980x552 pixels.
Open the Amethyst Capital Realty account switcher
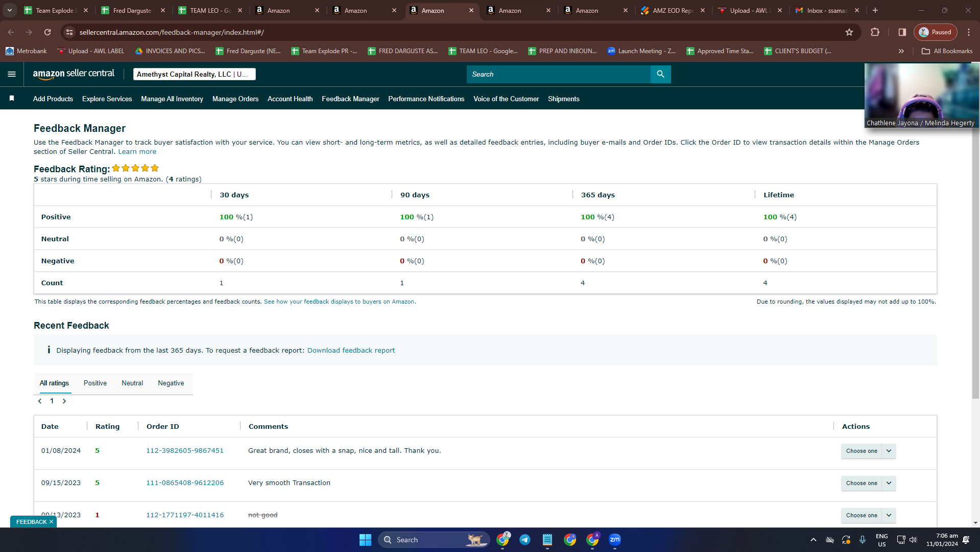(x=195, y=74)
